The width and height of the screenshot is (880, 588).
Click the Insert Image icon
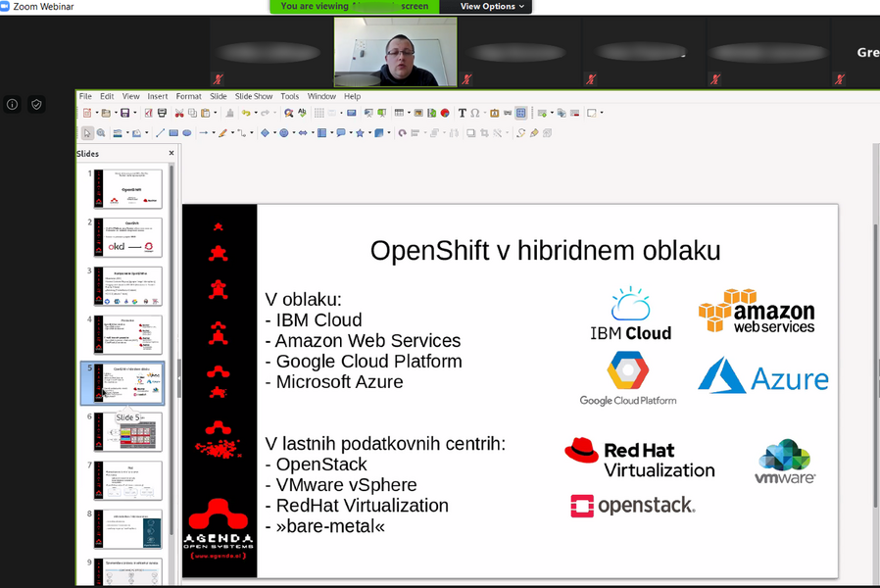click(418, 113)
